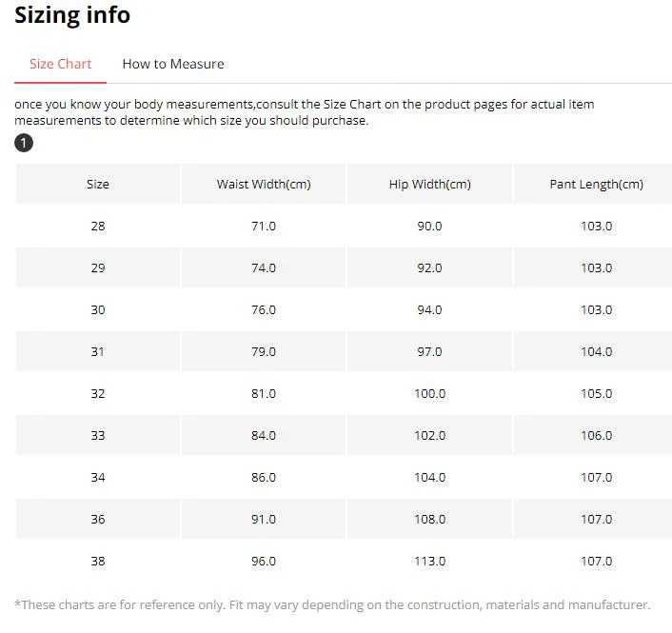Select the size 29 row label

98,267
